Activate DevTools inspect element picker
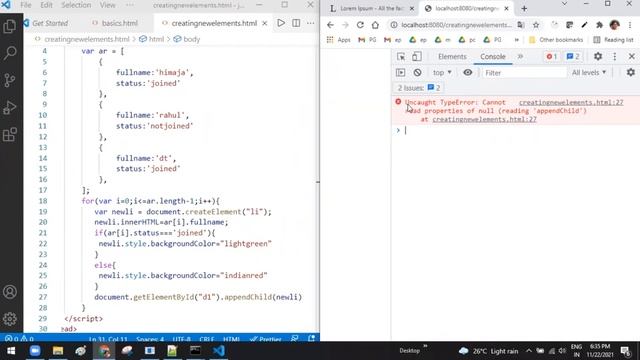This screenshot has width=640, height=360. [401, 57]
